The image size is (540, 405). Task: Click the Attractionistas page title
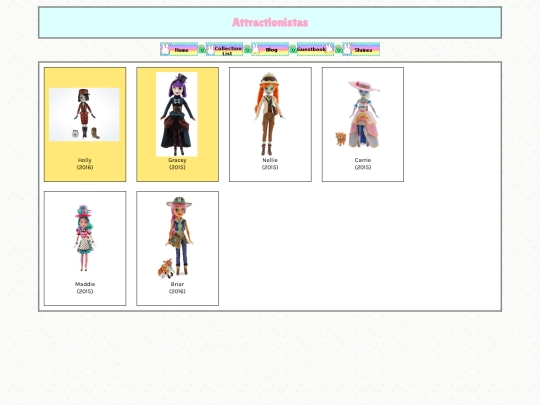[x=270, y=22]
